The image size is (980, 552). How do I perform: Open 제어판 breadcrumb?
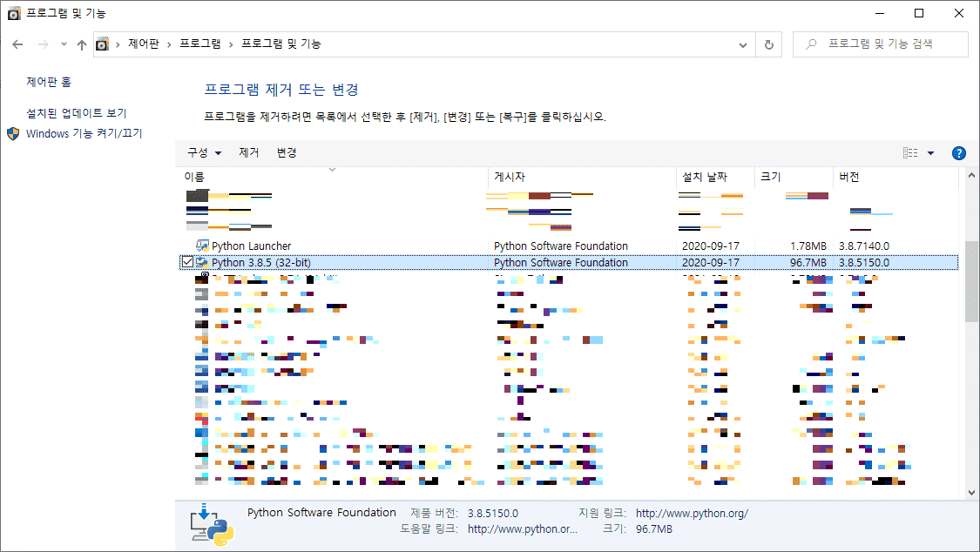pos(143,44)
